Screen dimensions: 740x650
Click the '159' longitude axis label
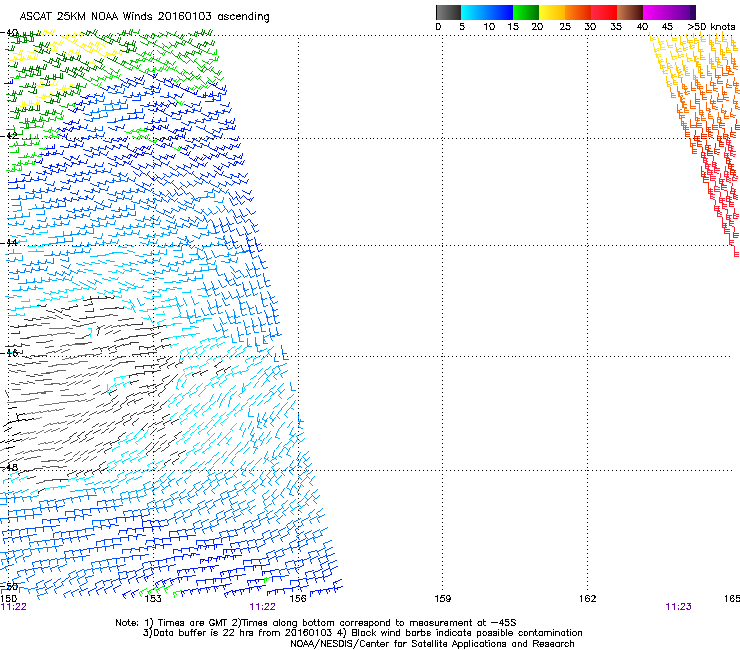point(443,599)
